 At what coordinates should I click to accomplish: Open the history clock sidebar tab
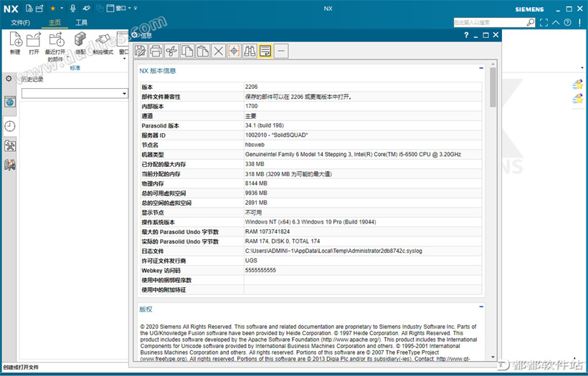click(10, 126)
